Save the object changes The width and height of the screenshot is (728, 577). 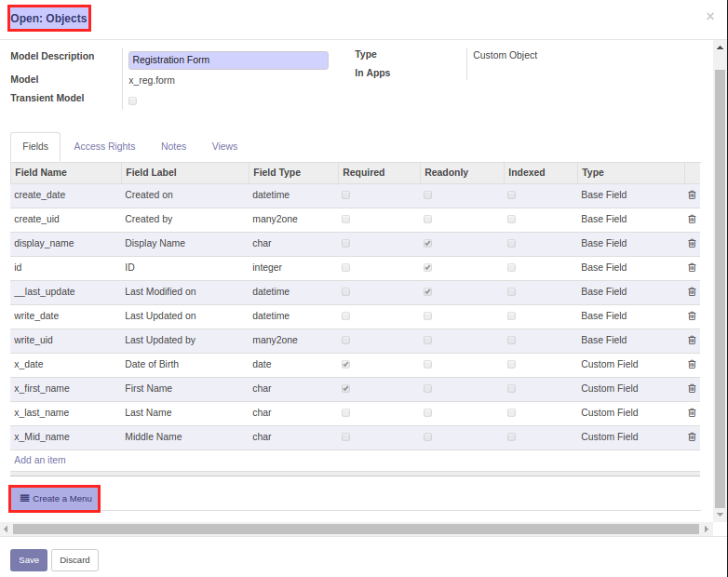[29, 560]
